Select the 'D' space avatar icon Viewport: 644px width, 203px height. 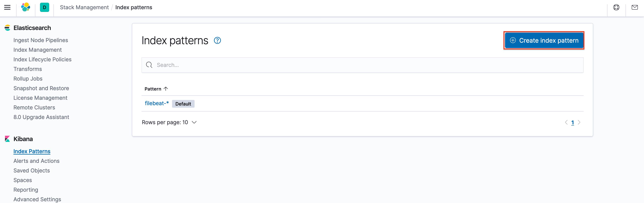[x=44, y=7]
